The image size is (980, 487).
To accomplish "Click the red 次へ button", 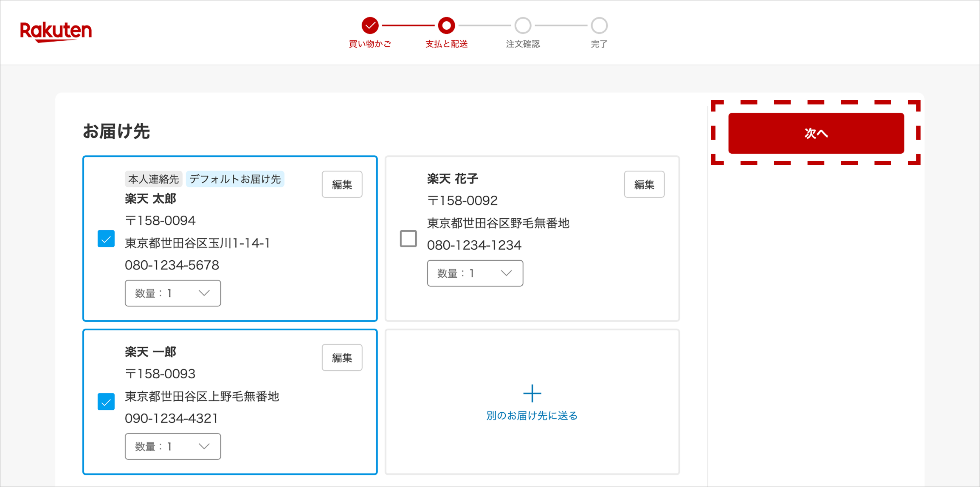I will pos(816,133).
